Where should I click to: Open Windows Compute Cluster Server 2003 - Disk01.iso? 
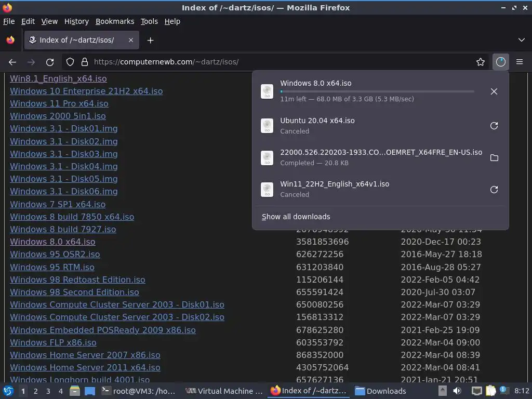coord(117,304)
